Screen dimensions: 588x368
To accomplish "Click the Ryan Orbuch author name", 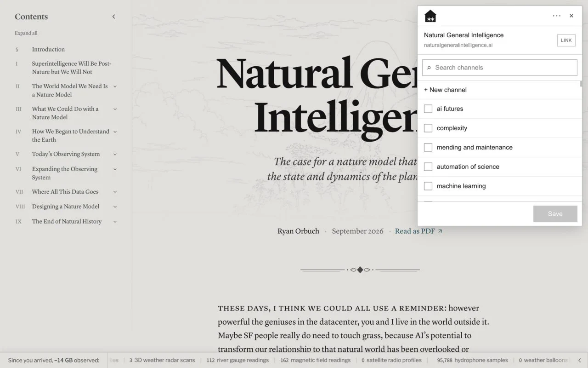I will tap(298, 231).
